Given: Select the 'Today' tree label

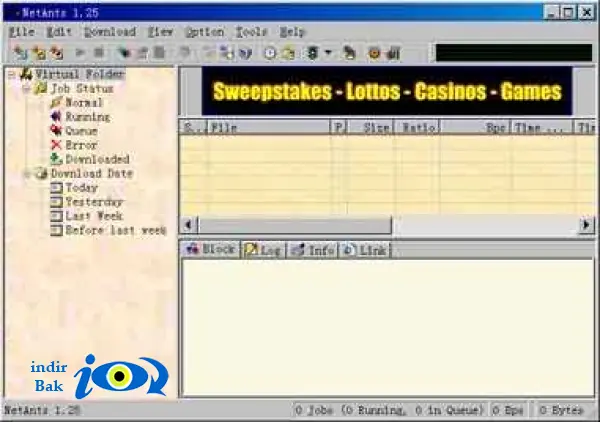Looking at the screenshot, I should click(x=82, y=188).
